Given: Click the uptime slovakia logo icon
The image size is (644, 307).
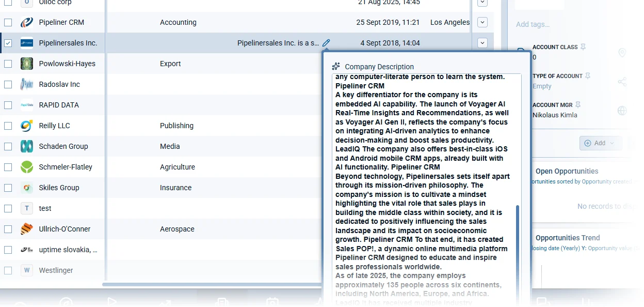Looking at the screenshot, I should 27,250.
